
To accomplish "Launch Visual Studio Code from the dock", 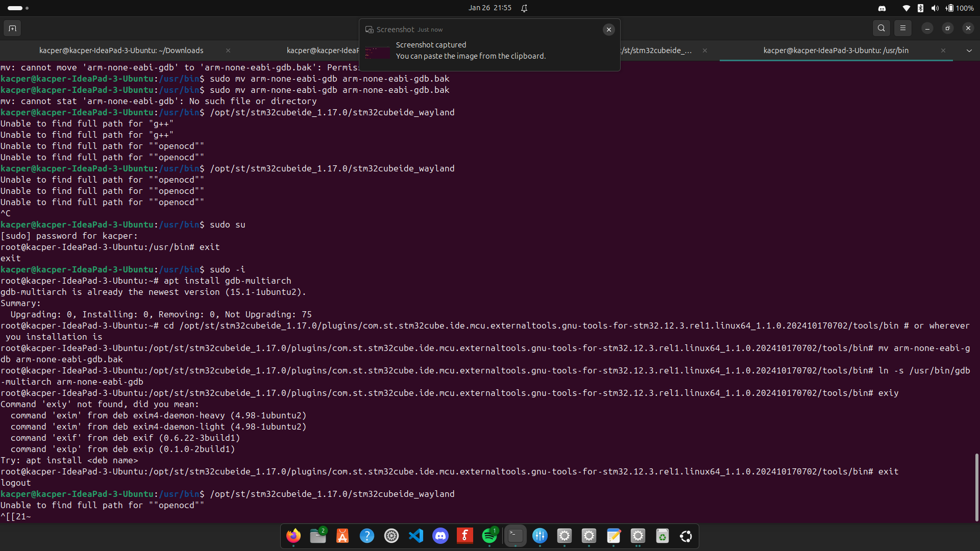I will [415, 536].
